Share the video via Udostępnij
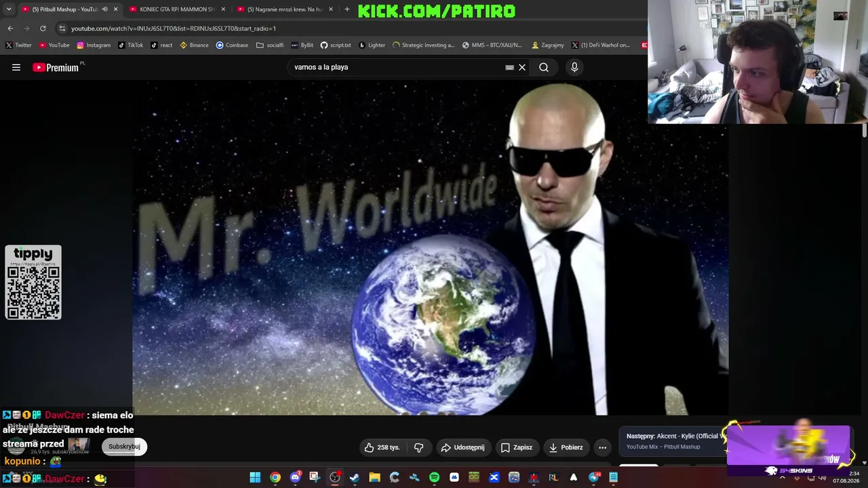This screenshot has height=488, width=868. 462,447
